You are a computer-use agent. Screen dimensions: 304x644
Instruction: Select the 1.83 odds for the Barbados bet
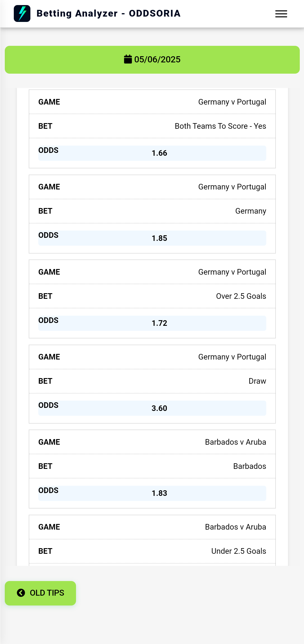click(x=159, y=493)
